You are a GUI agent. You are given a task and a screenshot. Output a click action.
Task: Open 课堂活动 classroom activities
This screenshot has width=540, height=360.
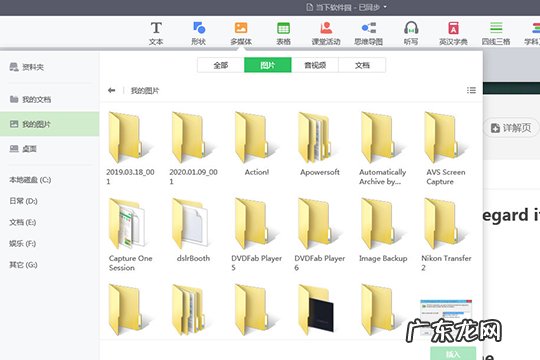(326, 33)
